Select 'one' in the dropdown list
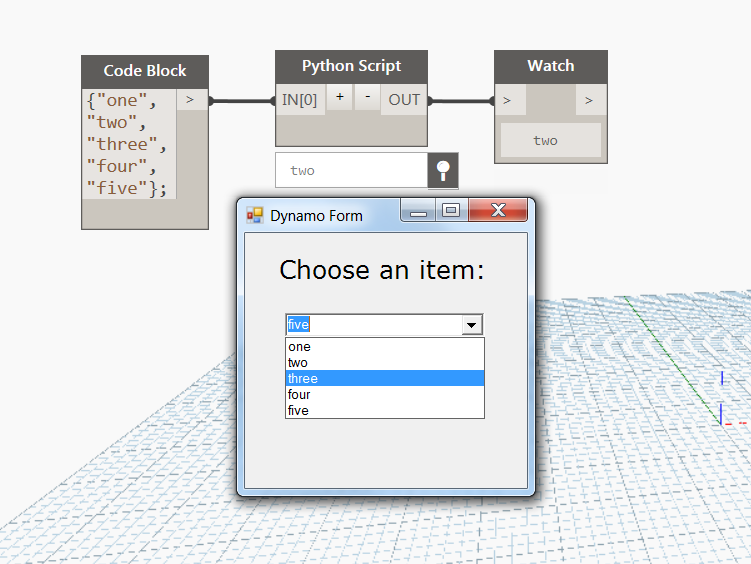The width and height of the screenshot is (751, 564). 385,347
